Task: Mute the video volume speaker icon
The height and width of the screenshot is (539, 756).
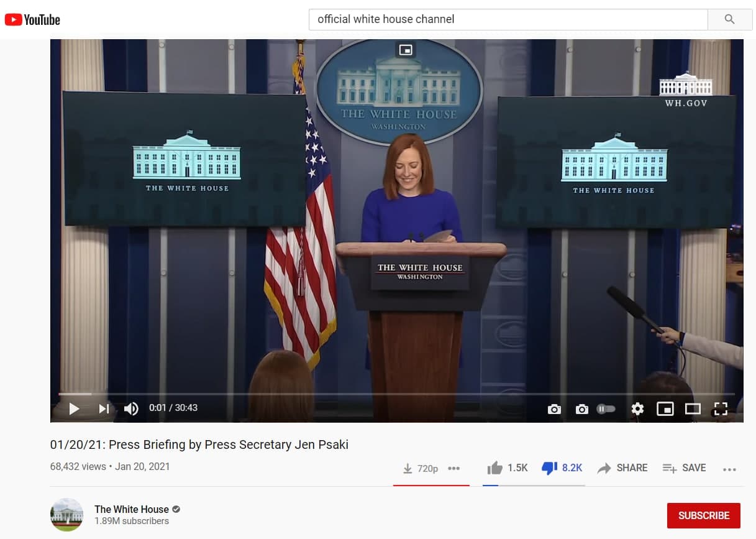Action: (131, 408)
